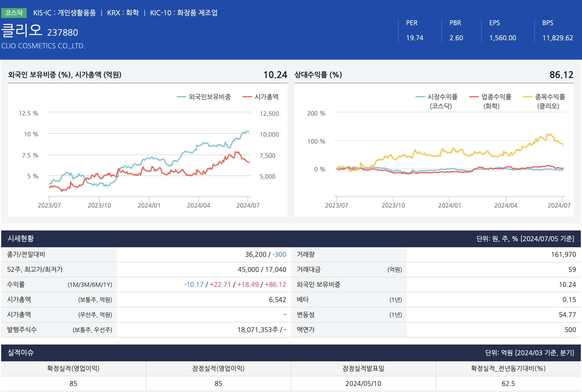Click the KRX 화학 sector label
The height and width of the screenshot is (392, 582).
(x=123, y=13)
